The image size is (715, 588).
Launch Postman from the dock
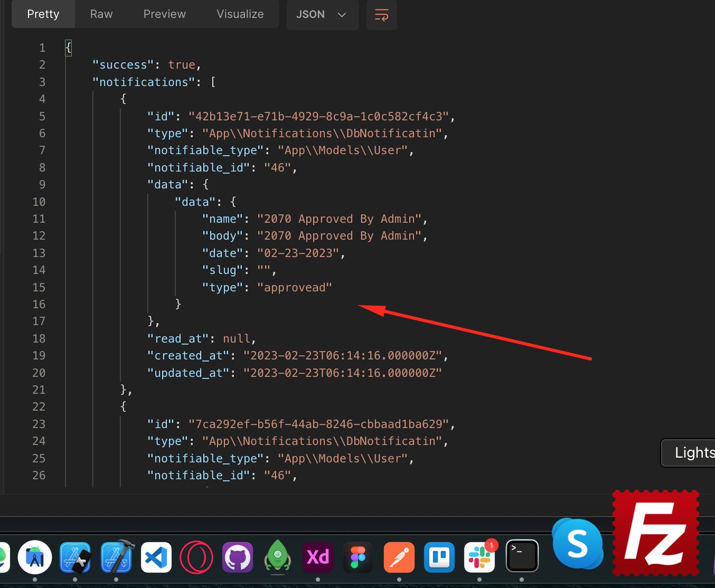[399, 557]
